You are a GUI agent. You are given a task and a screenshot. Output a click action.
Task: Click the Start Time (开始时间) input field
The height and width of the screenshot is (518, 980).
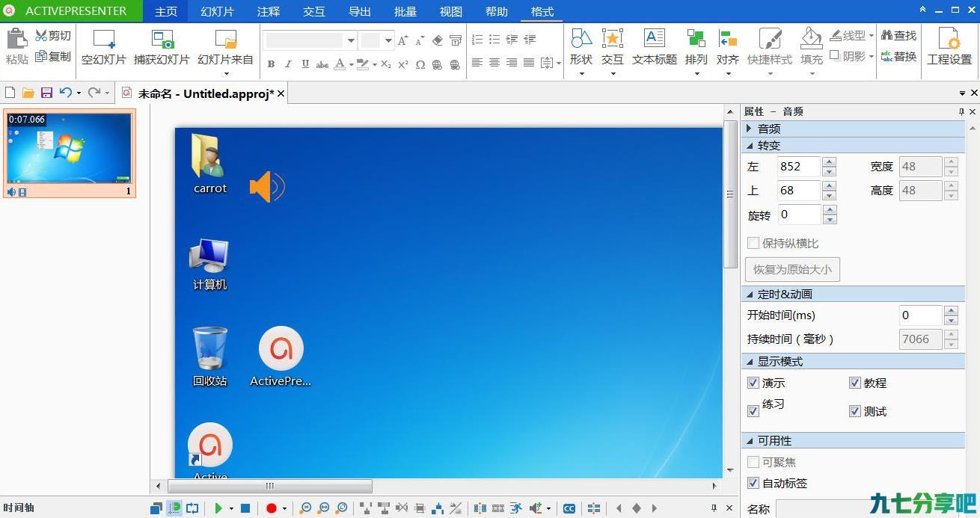(921, 315)
